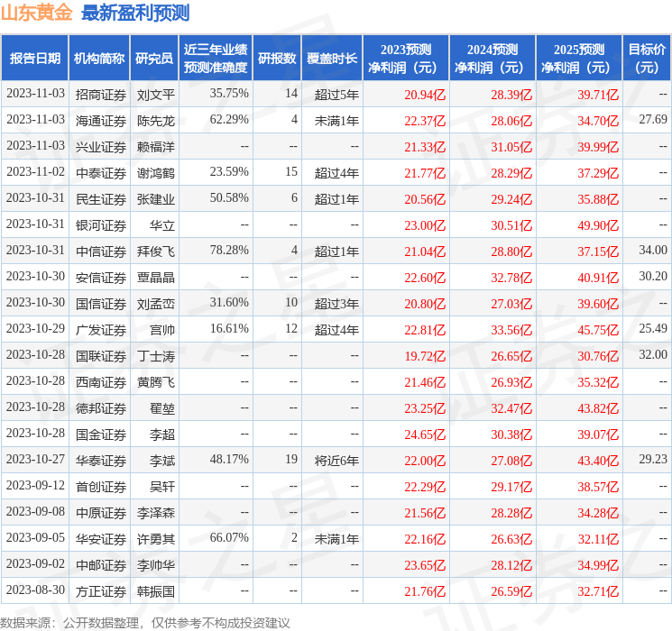672x631 pixels.
Task: Select the 2023预测净利润 column header
Action: coord(406,59)
